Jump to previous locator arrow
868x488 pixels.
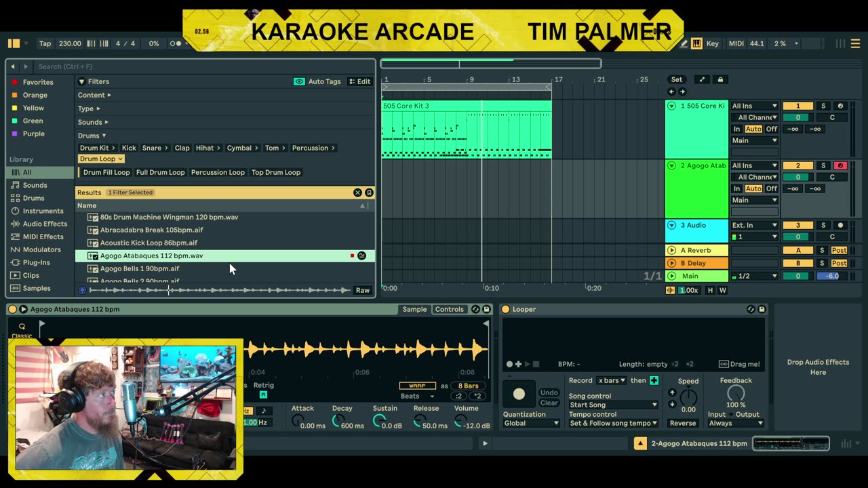(671, 91)
